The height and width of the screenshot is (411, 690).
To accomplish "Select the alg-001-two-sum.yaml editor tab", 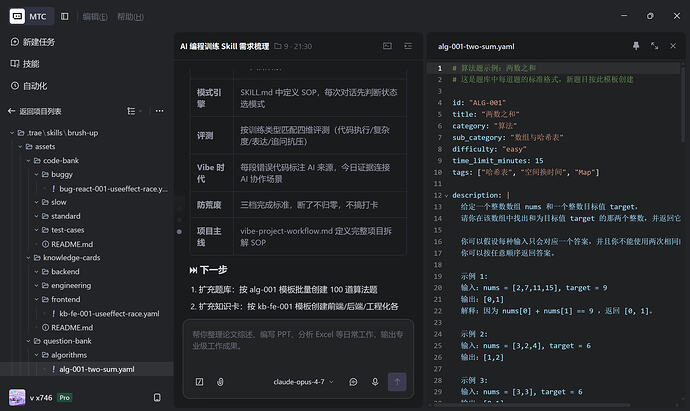I will pos(476,46).
